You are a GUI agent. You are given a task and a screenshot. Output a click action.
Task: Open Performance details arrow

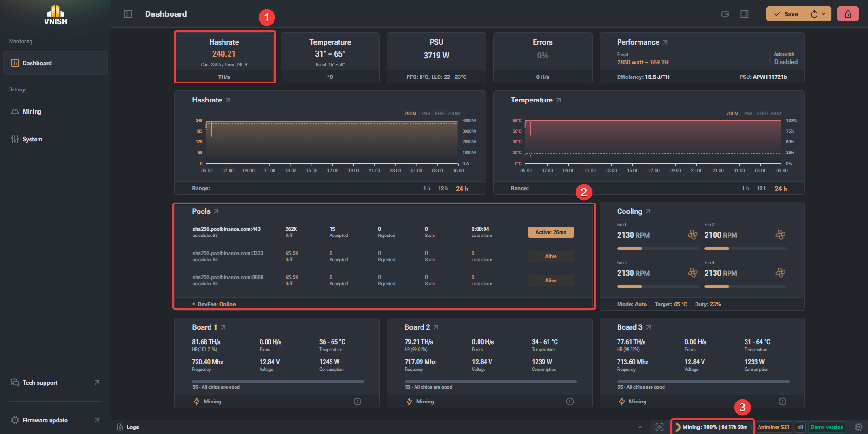pos(665,42)
